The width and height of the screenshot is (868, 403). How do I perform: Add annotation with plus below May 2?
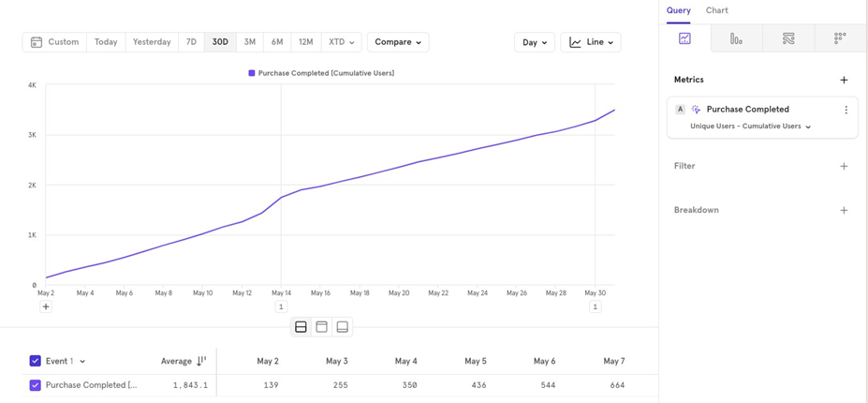(x=46, y=306)
